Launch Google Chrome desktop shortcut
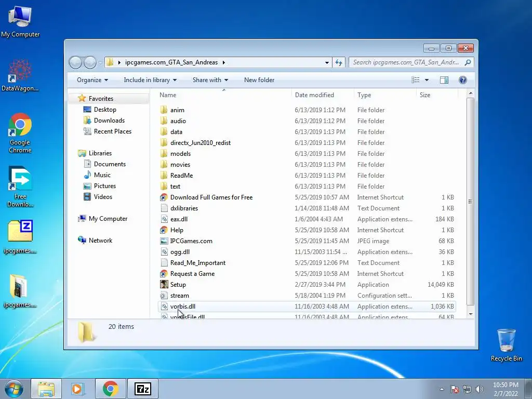532x399 pixels. pos(20,132)
